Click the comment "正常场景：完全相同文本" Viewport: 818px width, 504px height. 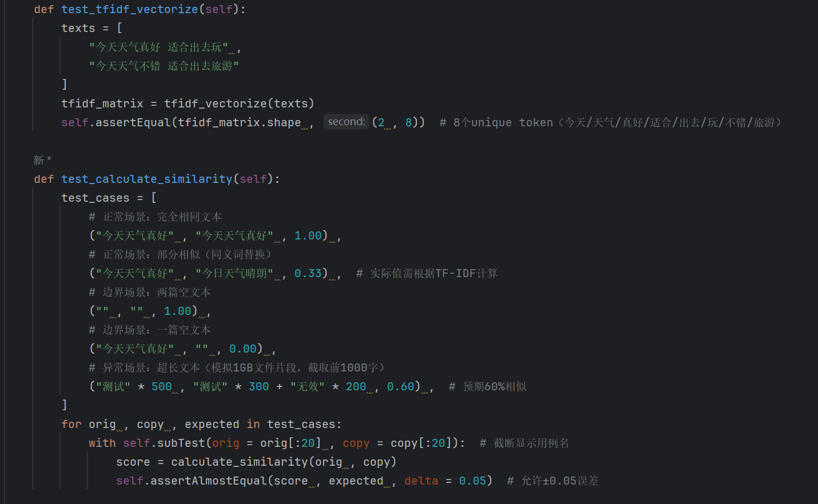pyautogui.click(x=155, y=217)
